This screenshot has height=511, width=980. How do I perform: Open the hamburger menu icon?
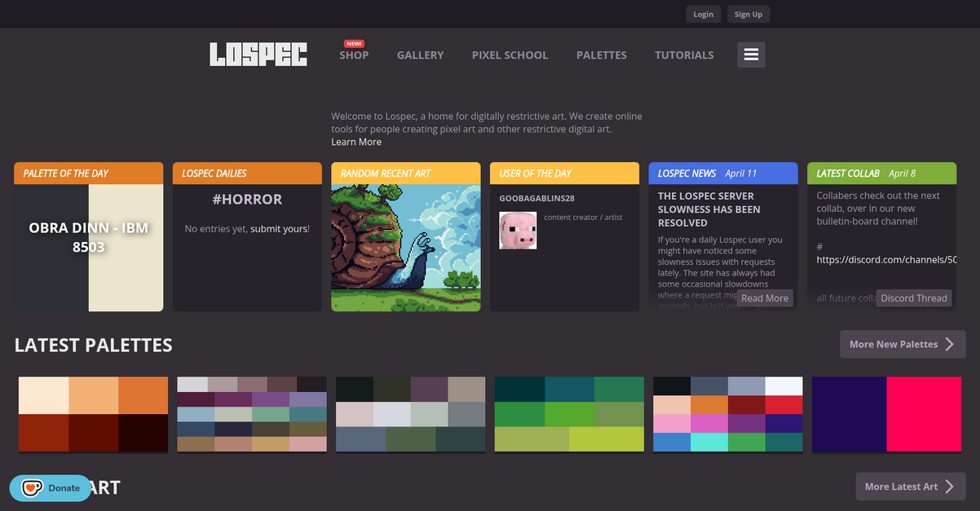pyautogui.click(x=751, y=55)
